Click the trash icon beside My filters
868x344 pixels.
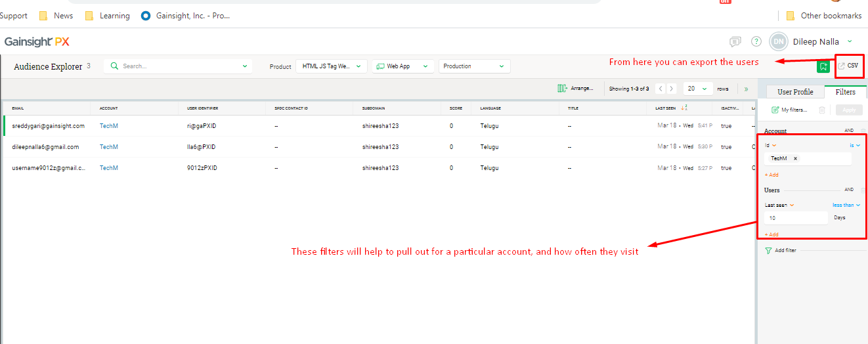[822, 110]
